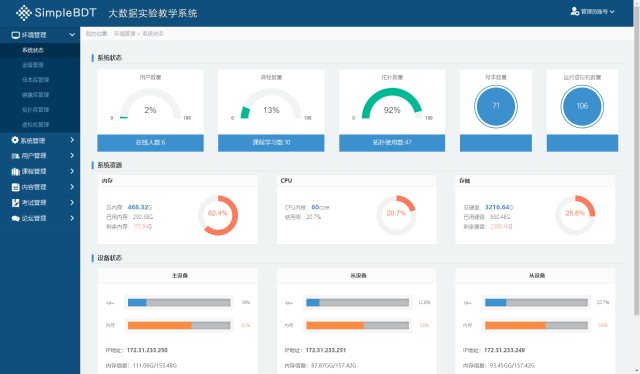Click the 20.7% CPU donut chart

point(396,215)
